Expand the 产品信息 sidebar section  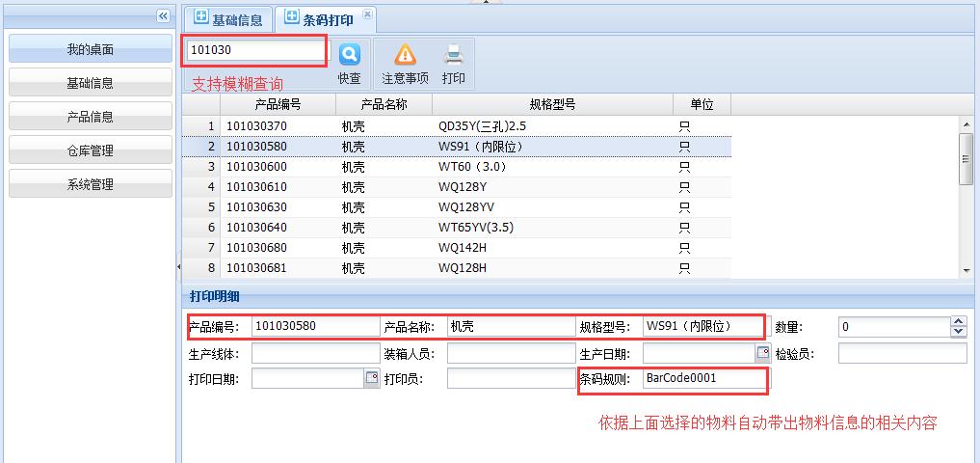coord(90,117)
